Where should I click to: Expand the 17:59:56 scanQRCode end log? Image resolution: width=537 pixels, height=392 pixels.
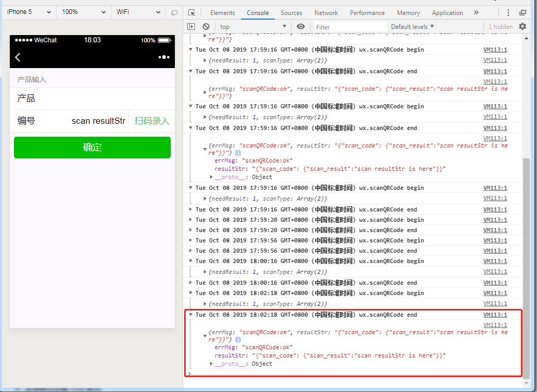[x=191, y=251]
